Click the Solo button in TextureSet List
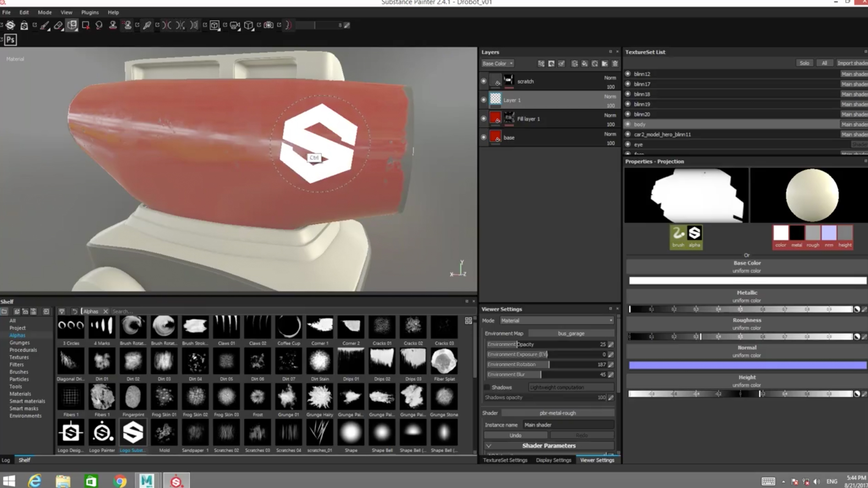 (x=804, y=63)
